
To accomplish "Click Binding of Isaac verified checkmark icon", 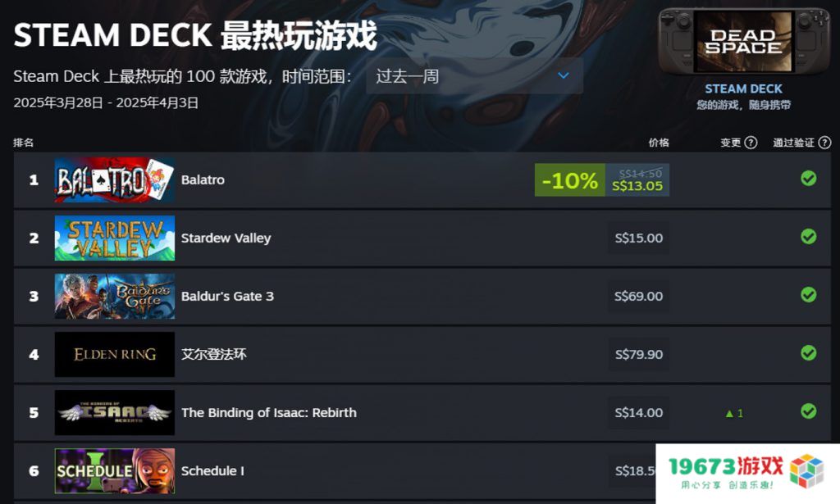I will coord(808,411).
